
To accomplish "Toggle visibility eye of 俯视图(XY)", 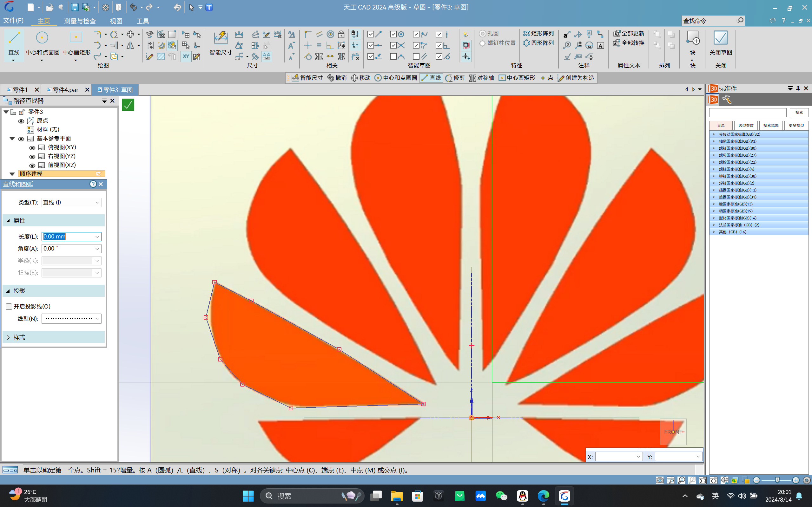I will point(32,147).
